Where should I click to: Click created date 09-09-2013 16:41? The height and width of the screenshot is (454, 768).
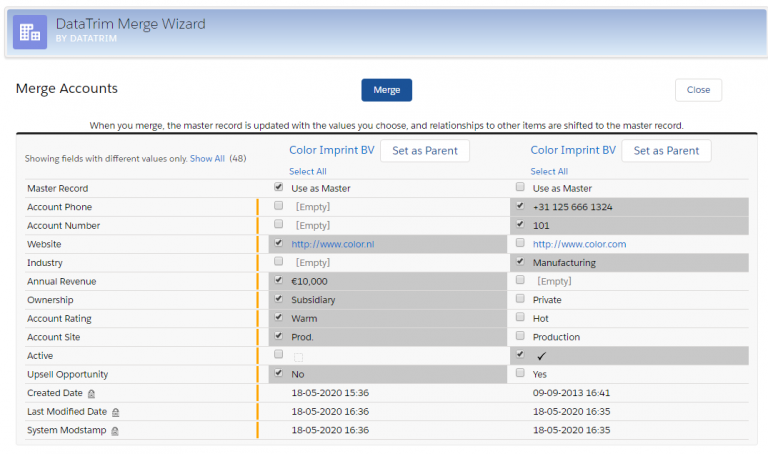[x=571, y=393]
